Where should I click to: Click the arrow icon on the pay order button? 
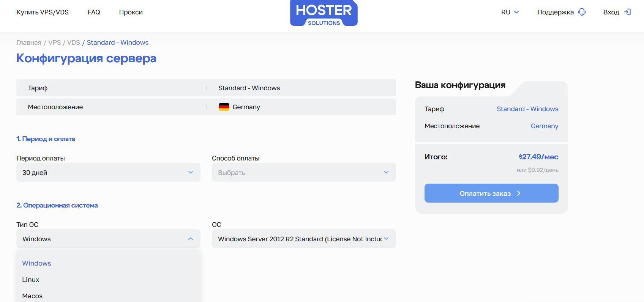click(519, 193)
